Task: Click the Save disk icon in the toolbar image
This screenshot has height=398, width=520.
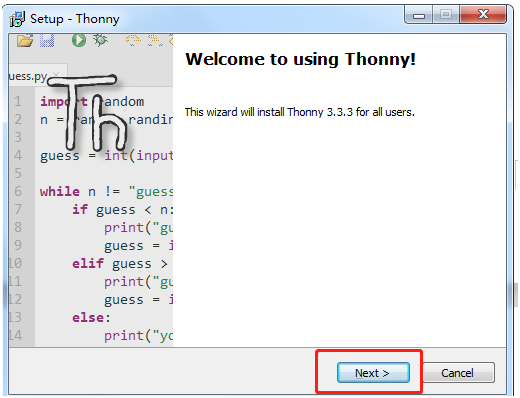Action: (47, 41)
